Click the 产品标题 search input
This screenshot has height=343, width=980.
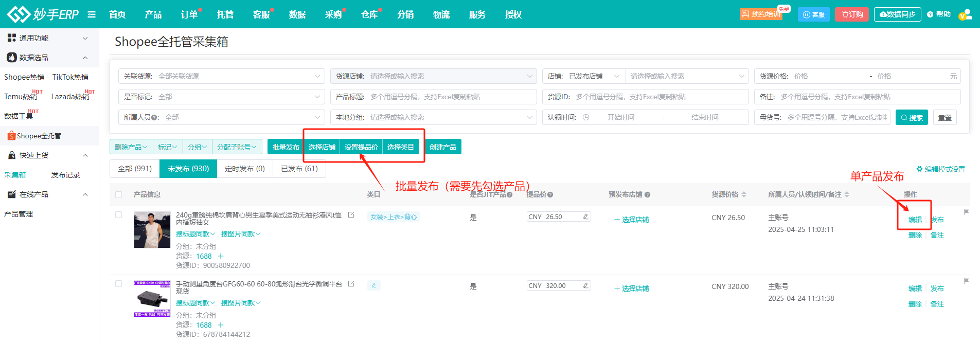[434, 97]
